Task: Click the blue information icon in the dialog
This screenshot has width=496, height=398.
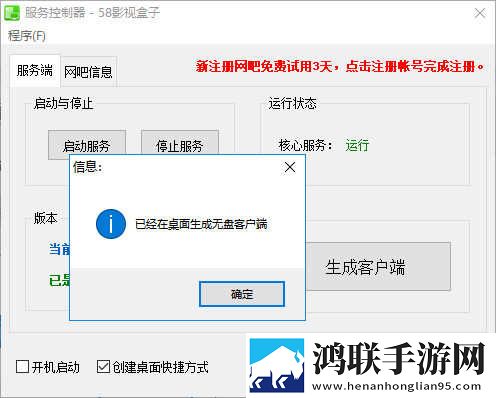Action: click(111, 224)
